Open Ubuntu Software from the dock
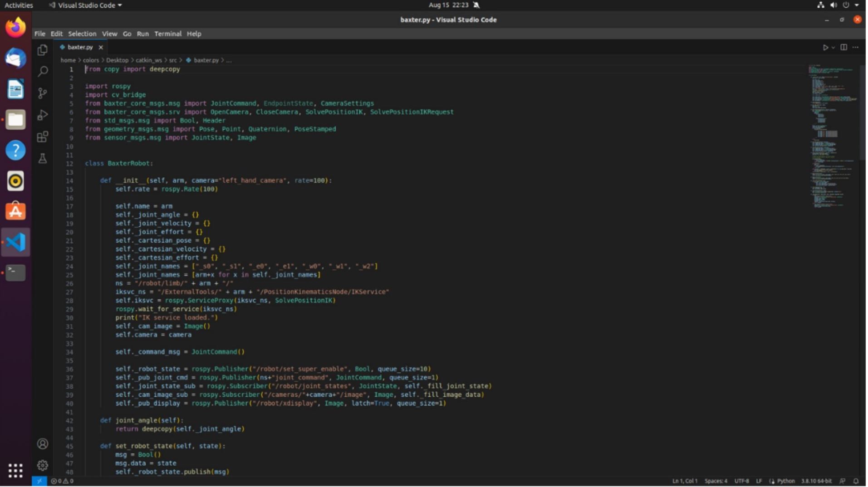The image size is (868, 487). (x=15, y=211)
